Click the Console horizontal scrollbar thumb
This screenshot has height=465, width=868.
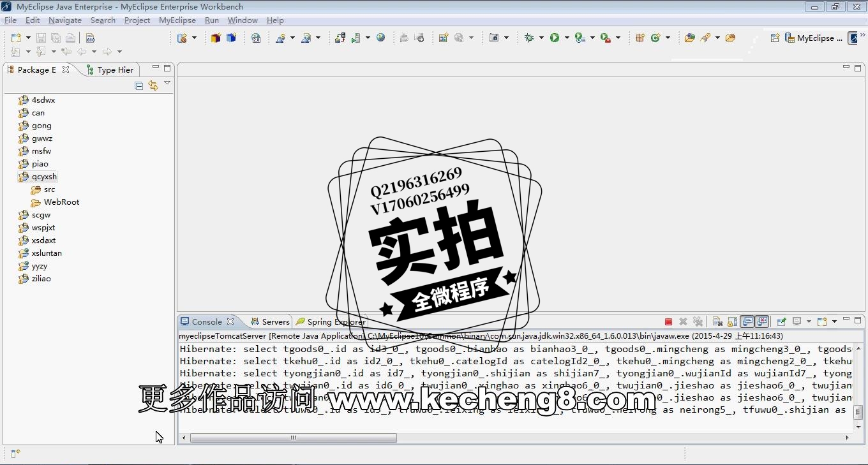293,438
